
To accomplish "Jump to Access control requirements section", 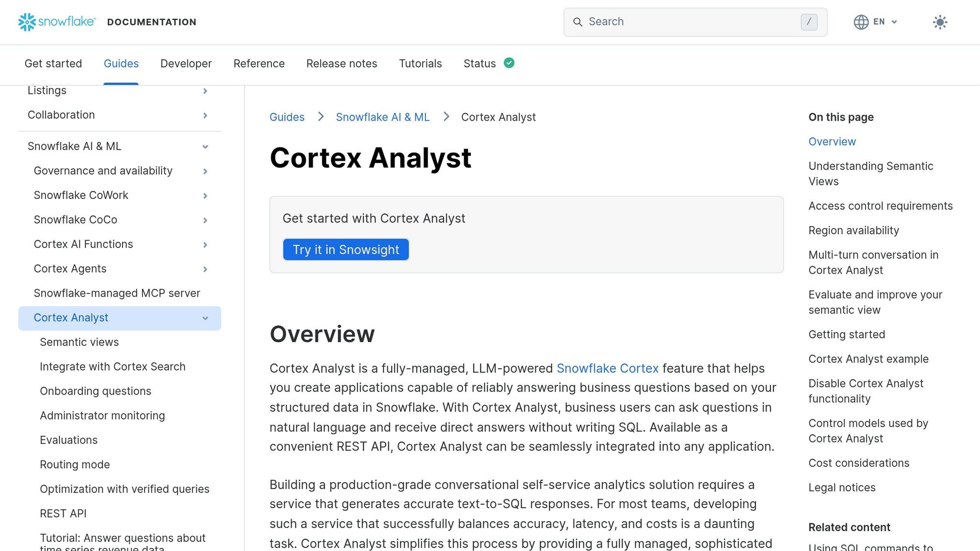I will click(x=880, y=206).
